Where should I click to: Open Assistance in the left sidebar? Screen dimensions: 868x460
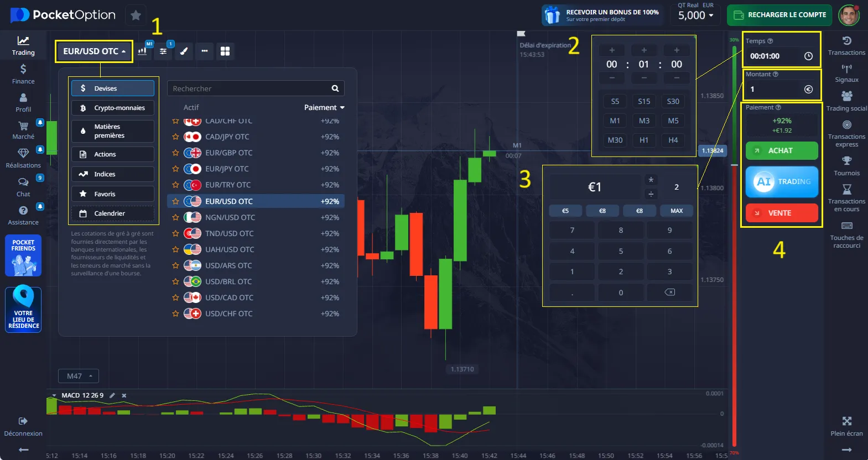pos(23,216)
